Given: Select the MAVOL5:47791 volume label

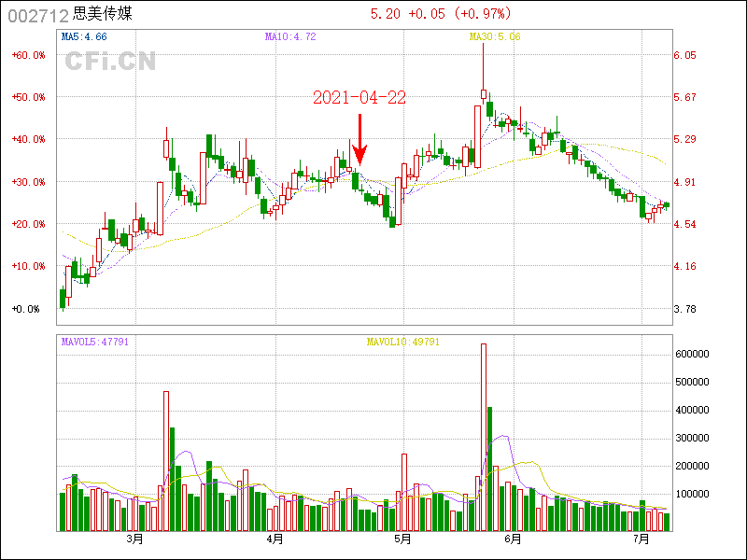Looking at the screenshot, I should 94,342.
